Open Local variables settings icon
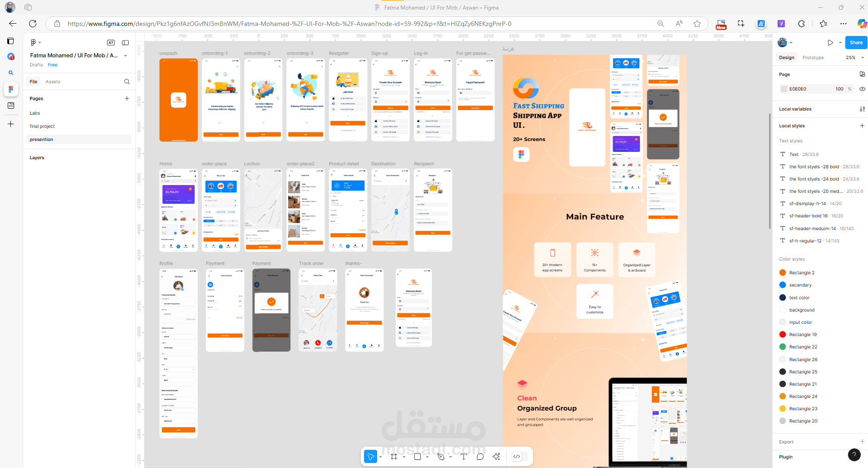The width and height of the screenshot is (868, 468). point(862,109)
